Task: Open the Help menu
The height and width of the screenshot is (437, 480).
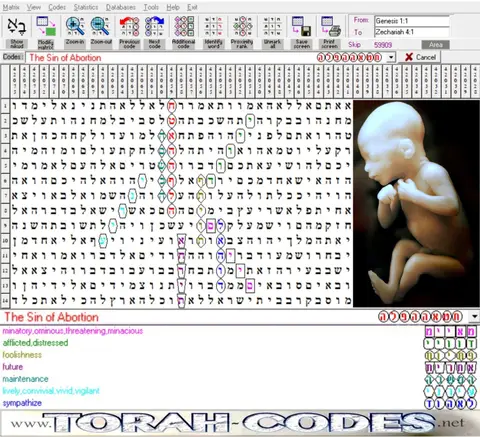Action: pyautogui.click(x=173, y=7)
